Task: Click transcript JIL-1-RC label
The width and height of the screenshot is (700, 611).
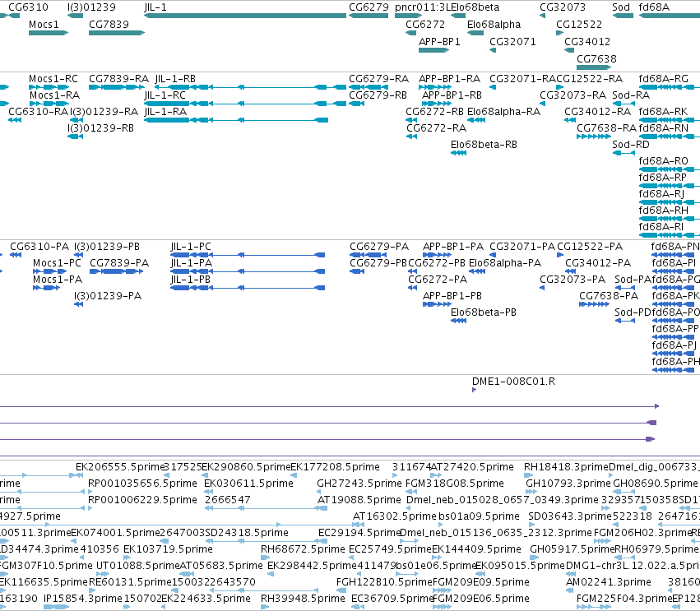Action: pyautogui.click(x=165, y=95)
